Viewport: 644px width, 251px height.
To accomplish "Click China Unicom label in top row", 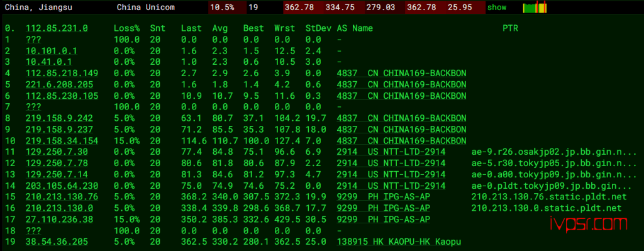I will pyautogui.click(x=145, y=8).
